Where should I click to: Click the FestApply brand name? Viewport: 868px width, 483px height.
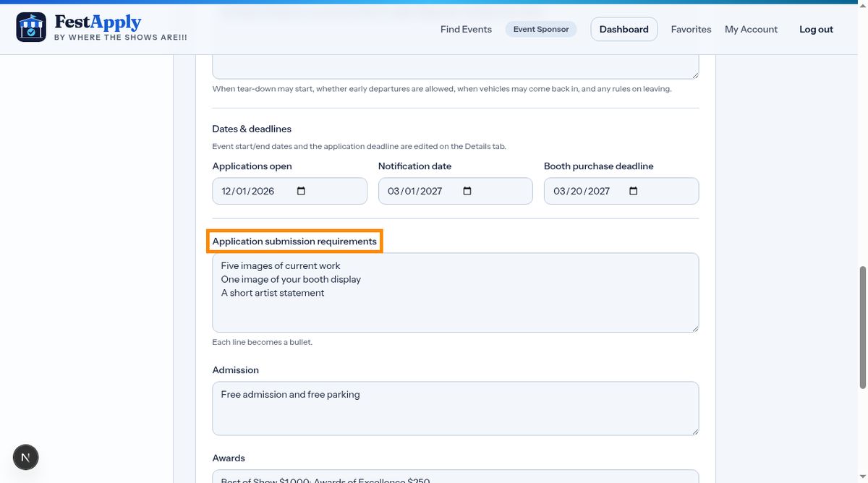(98, 22)
